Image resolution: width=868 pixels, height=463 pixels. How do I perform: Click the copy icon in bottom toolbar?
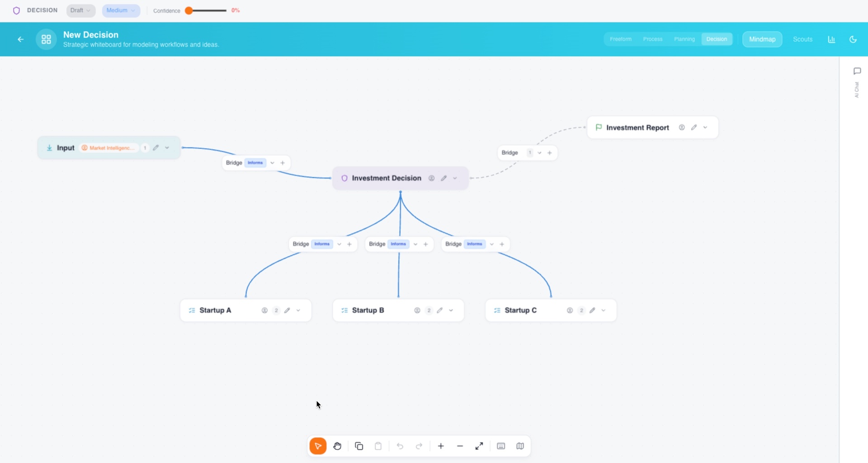pos(359,446)
